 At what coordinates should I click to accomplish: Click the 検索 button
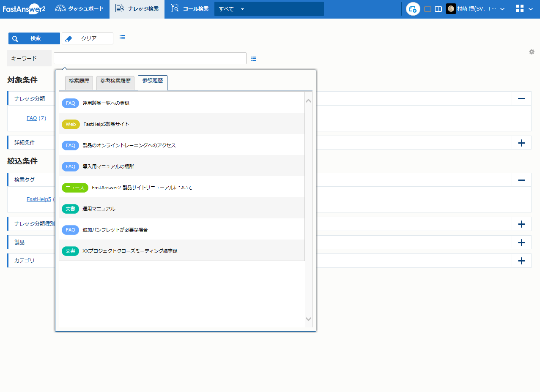[34, 38]
